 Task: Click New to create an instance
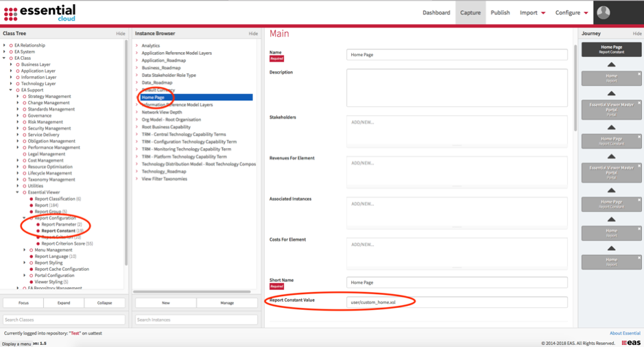coord(165,302)
